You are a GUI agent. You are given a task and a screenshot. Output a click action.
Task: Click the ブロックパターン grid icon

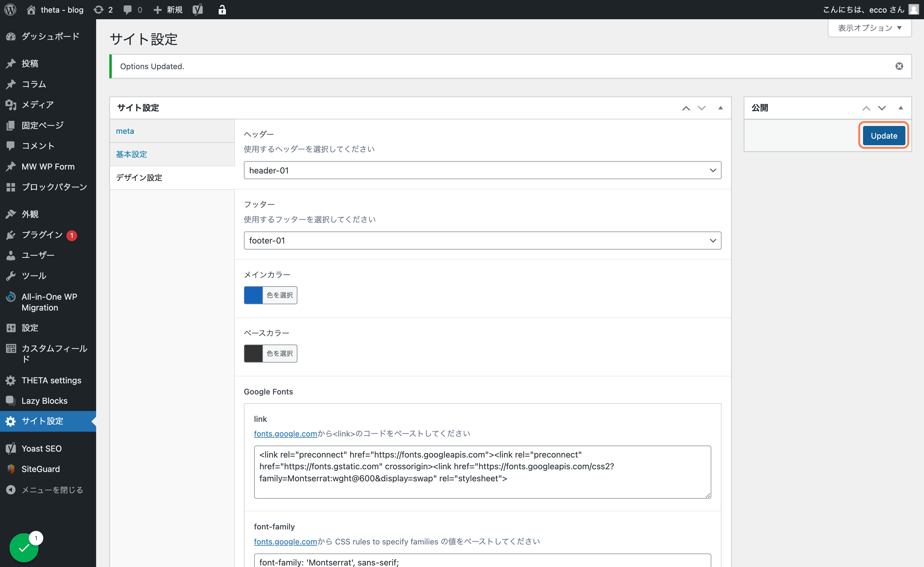(11, 187)
